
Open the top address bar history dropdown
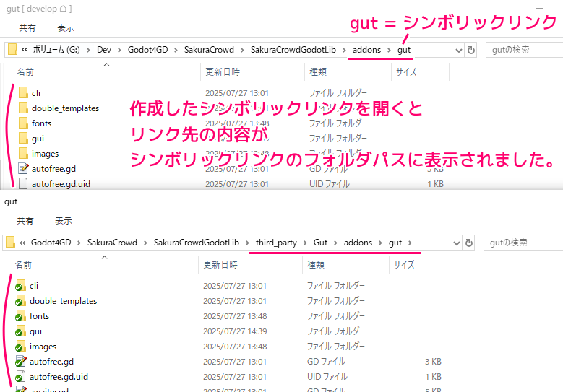(x=458, y=51)
